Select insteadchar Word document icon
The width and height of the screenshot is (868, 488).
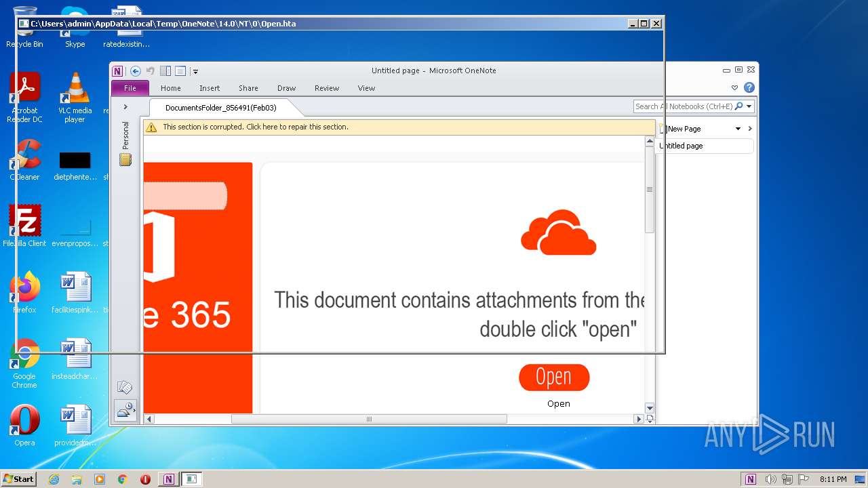click(x=75, y=359)
